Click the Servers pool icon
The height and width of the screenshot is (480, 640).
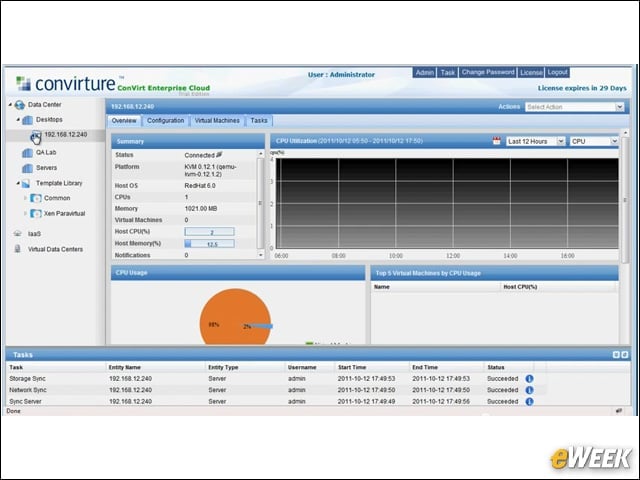27,168
